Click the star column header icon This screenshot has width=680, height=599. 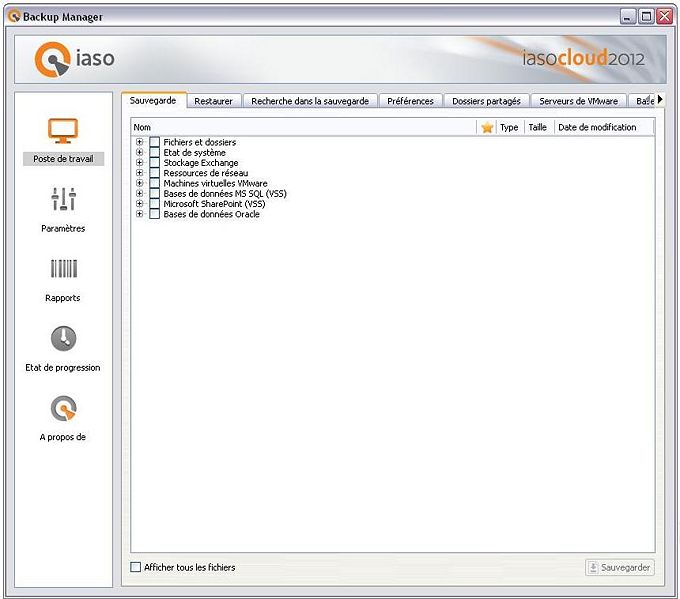(487, 127)
